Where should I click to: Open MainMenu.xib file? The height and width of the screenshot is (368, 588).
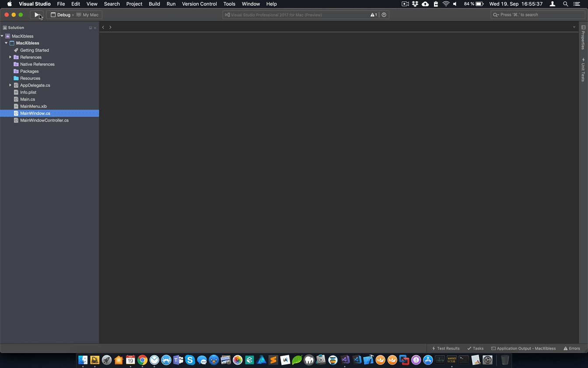pos(33,106)
